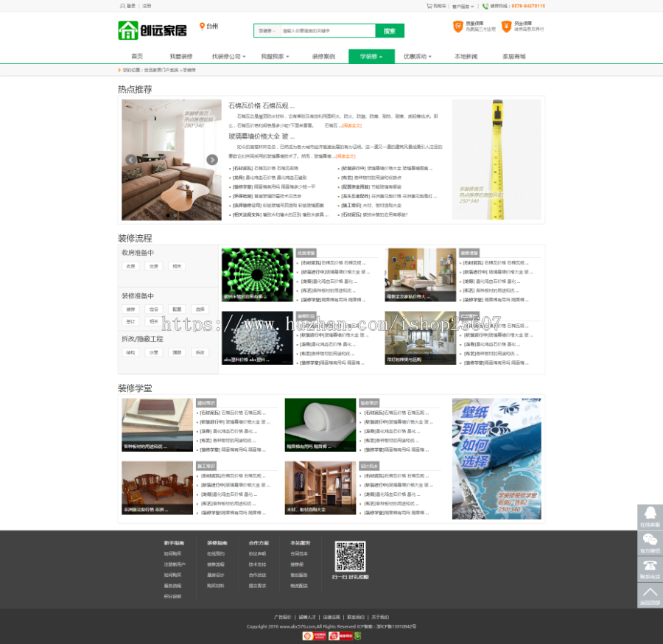Click the green phone hotline icon

485,6
